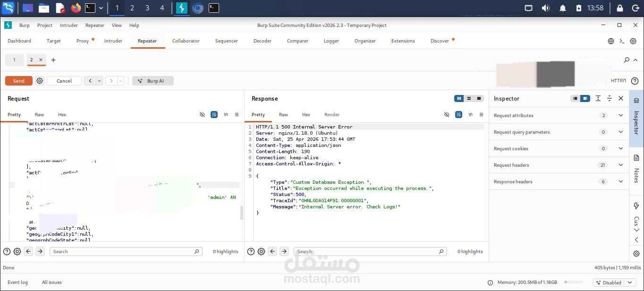Switch to the Extensions tab
644x291 pixels.
click(x=403, y=41)
